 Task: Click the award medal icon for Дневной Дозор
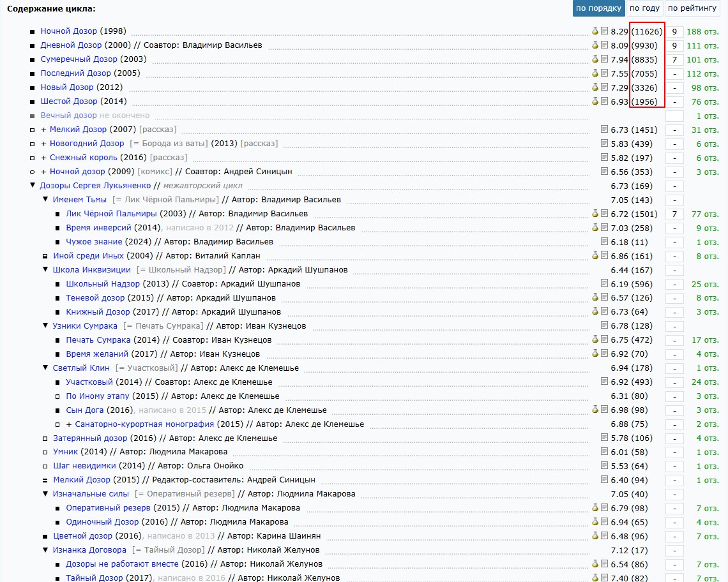click(595, 45)
